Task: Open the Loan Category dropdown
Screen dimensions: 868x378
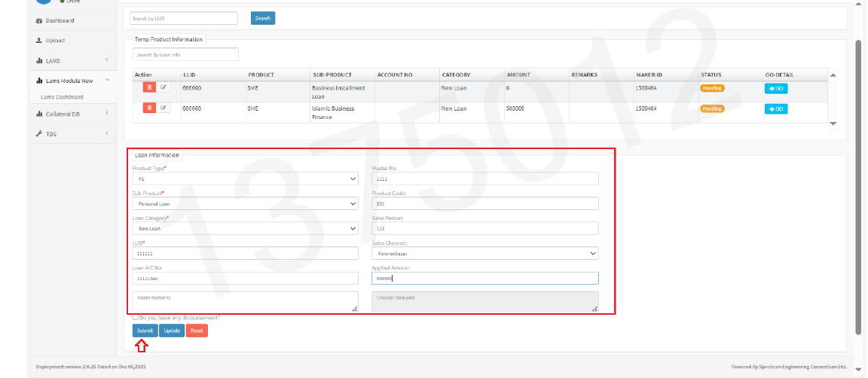Action: (245, 228)
